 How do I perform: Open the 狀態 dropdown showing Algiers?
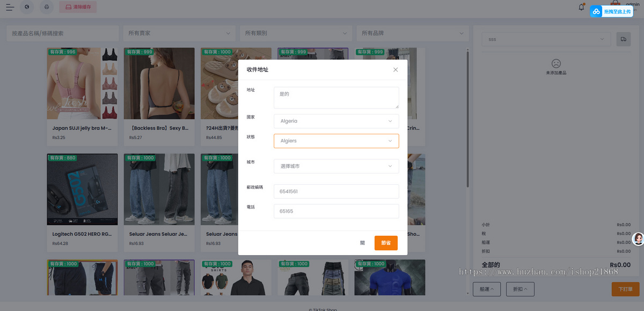tap(336, 141)
